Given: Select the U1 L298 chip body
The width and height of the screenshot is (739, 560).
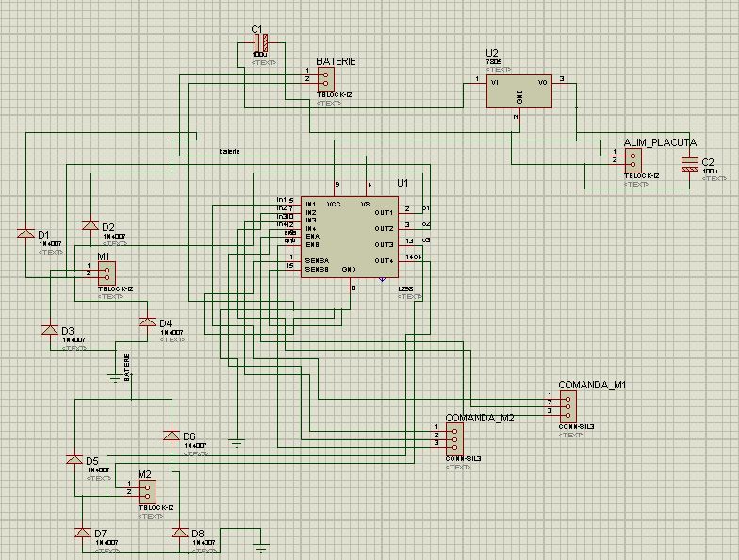Looking at the screenshot, I should [349, 238].
